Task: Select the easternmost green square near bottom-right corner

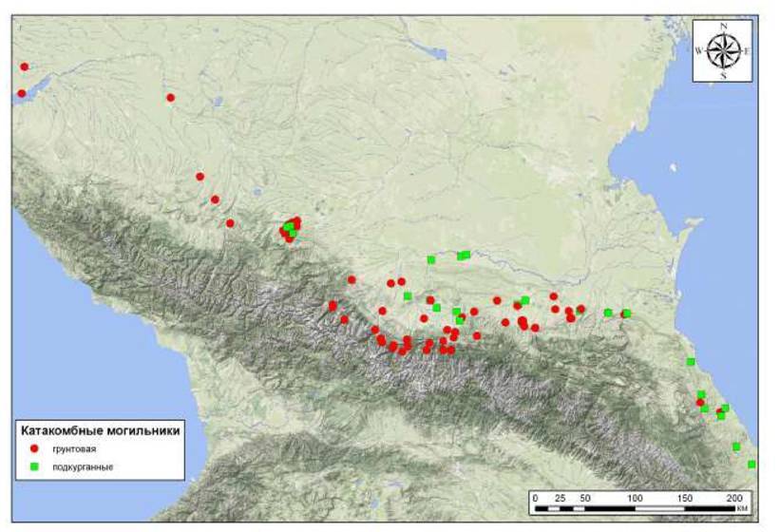Action: 751,465
